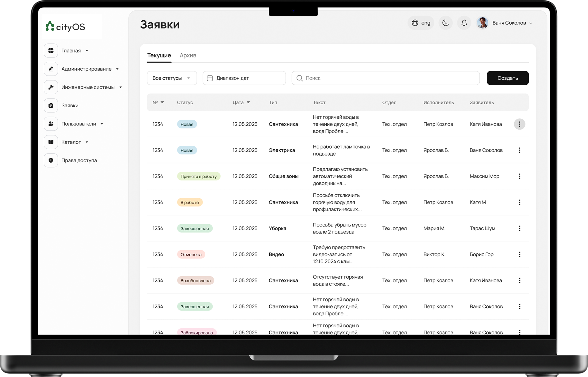This screenshot has width=588, height=377.
Task: Click 'Виктор К.' executor cell
Action: coord(434,254)
